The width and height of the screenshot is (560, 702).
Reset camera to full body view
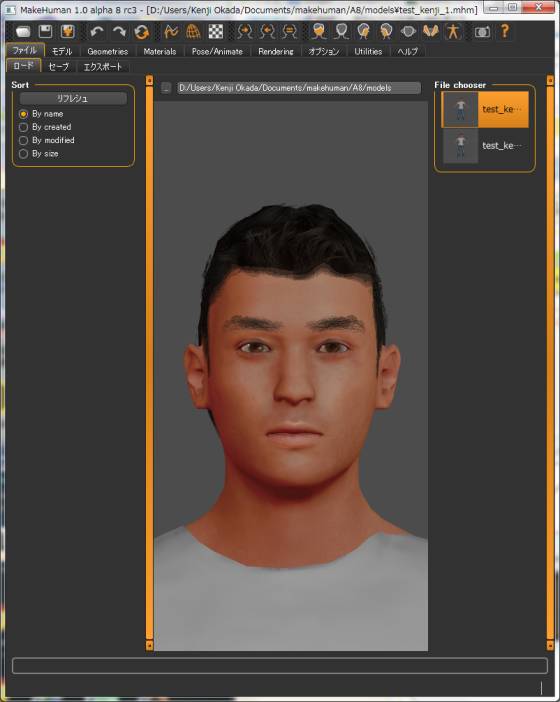click(x=453, y=31)
